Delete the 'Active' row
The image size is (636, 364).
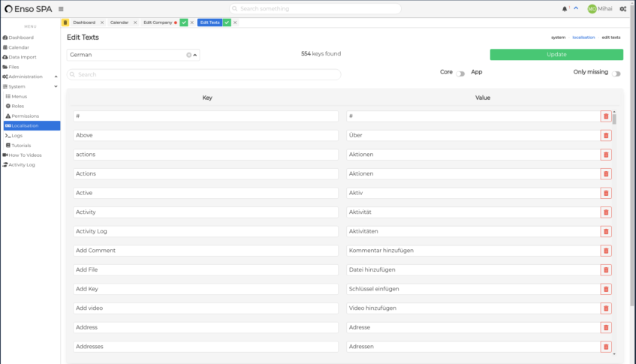pos(606,193)
